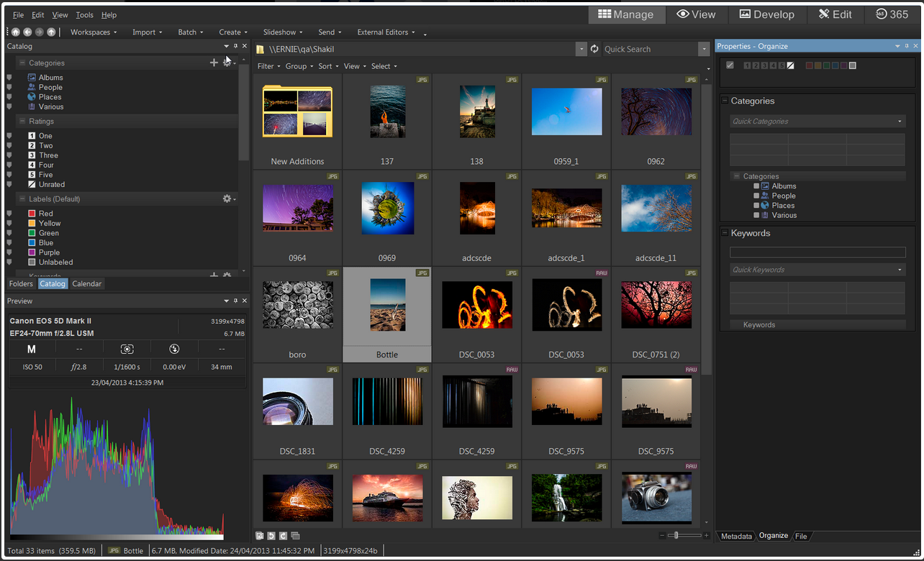The width and height of the screenshot is (924, 561).
Task: Open the Import toolbar menu
Action: click(147, 32)
